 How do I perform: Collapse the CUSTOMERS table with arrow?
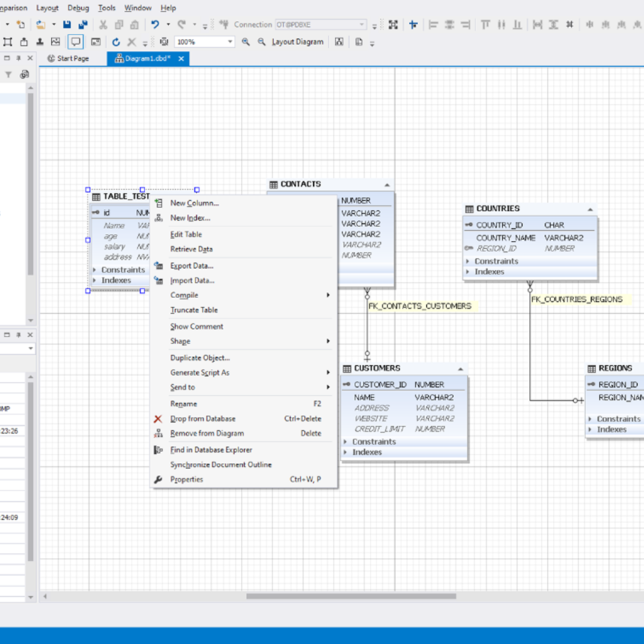(x=460, y=369)
